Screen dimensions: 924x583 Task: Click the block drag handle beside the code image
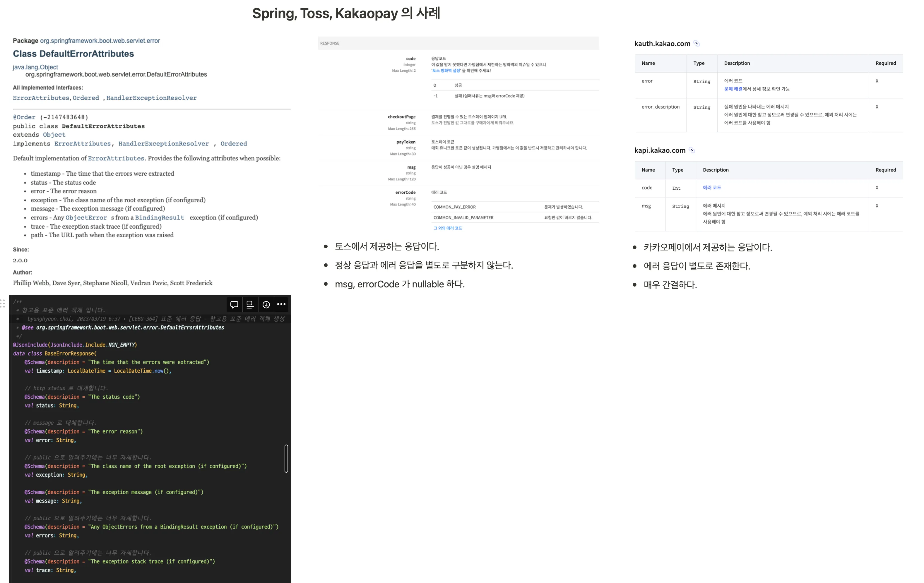coord(3,303)
